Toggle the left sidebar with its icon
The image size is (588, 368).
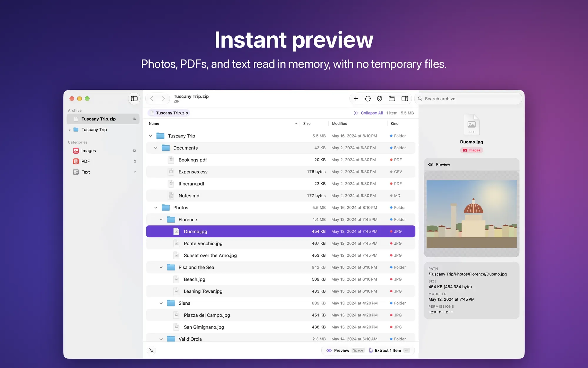[x=134, y=99]
